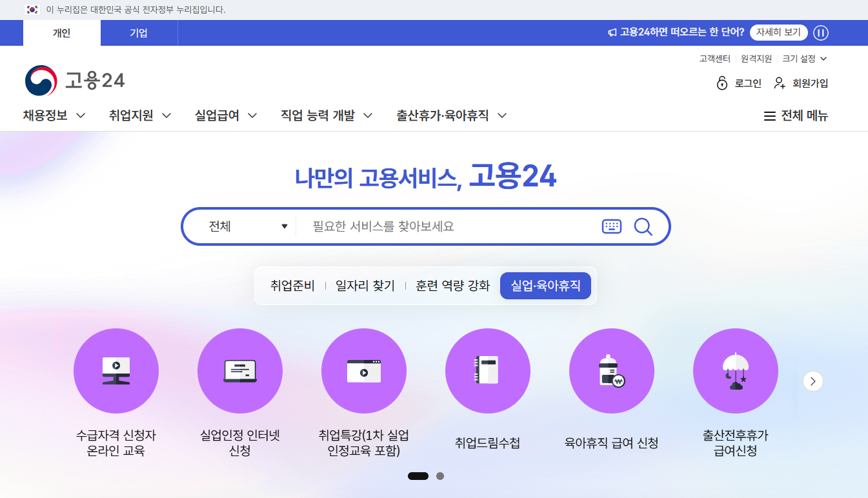Open the virtual keyboard icon in search bar

612,226
